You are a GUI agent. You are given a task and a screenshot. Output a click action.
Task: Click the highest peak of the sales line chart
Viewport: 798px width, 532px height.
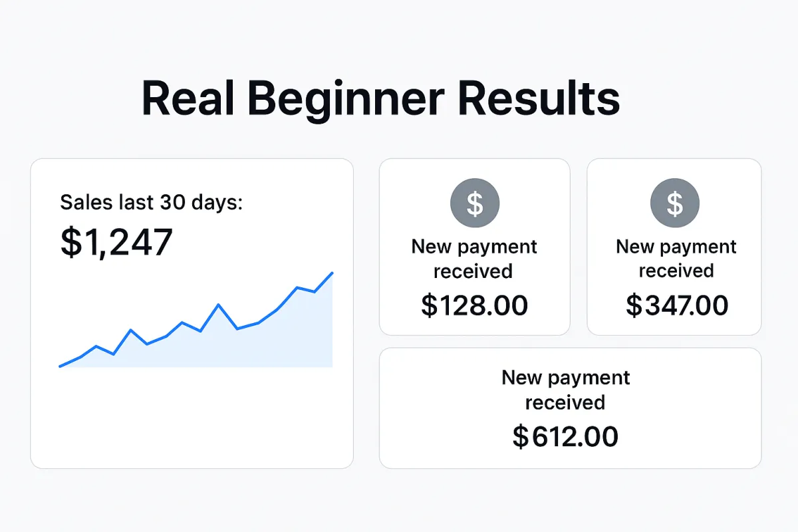pos(332,273)
